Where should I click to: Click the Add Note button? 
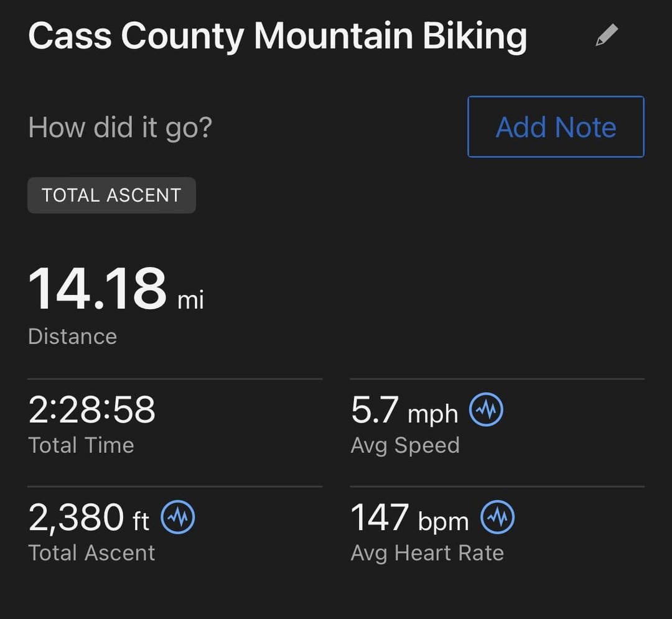click(556, 127)
